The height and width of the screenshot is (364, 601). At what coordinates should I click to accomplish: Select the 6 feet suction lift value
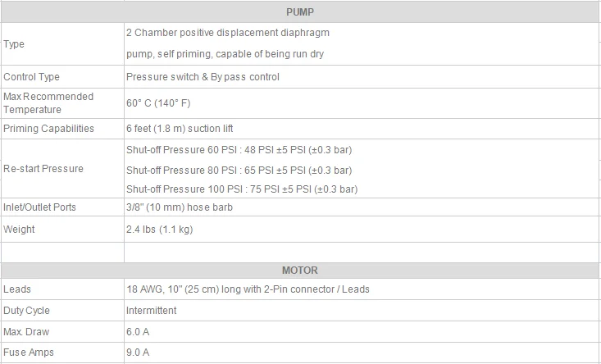pos(180,129)
